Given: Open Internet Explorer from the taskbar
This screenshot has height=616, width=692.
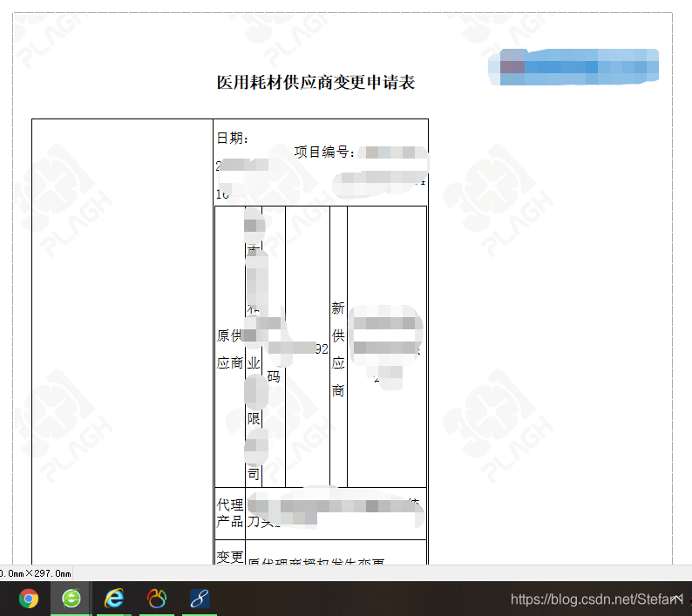Looking at the screenshot, I should (114, 599).
